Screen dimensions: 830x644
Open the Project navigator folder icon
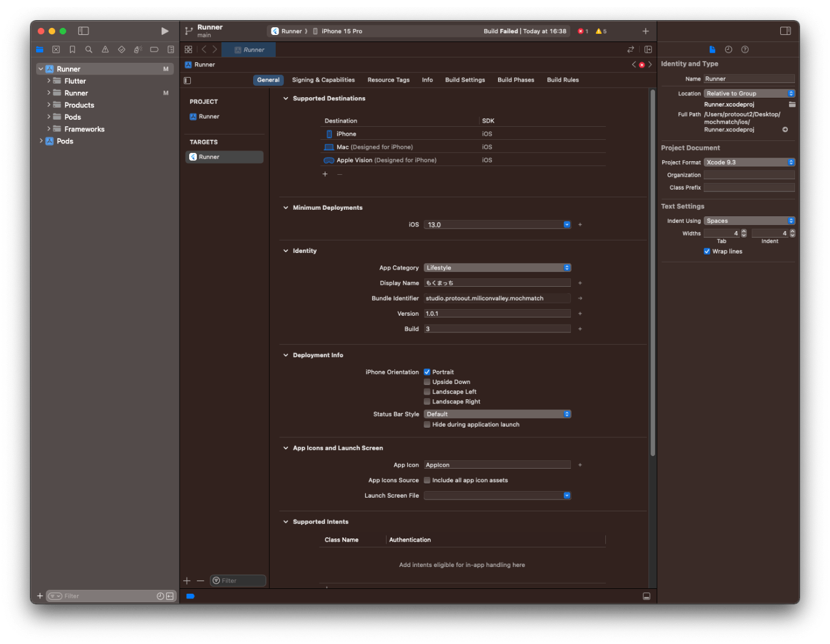click(x=40, y=50)
